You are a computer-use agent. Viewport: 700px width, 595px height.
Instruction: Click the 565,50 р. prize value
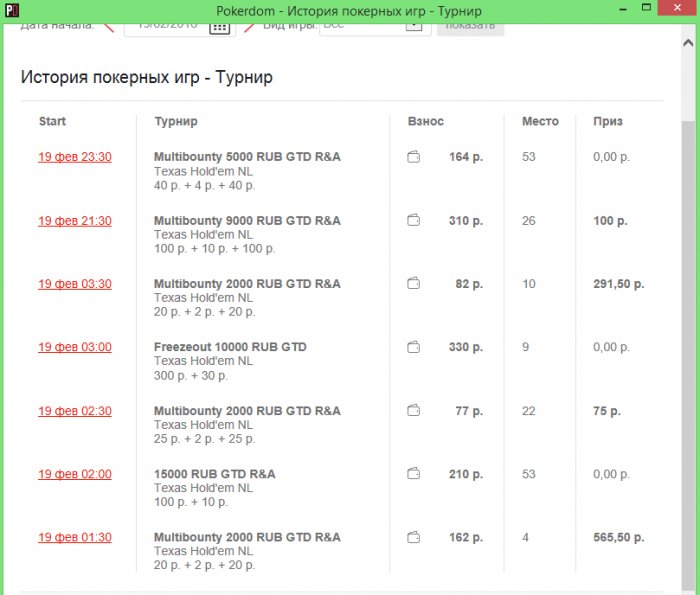point(618,538)
